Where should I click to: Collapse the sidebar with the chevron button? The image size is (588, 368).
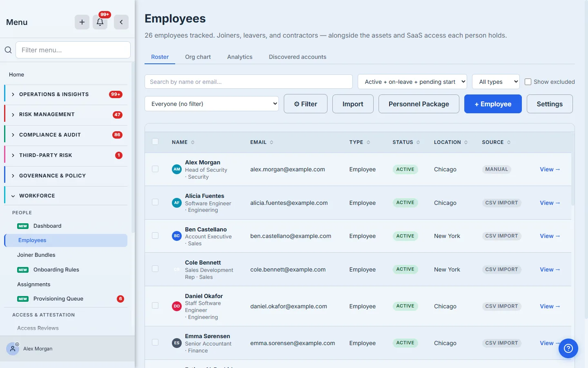[121, 22]
